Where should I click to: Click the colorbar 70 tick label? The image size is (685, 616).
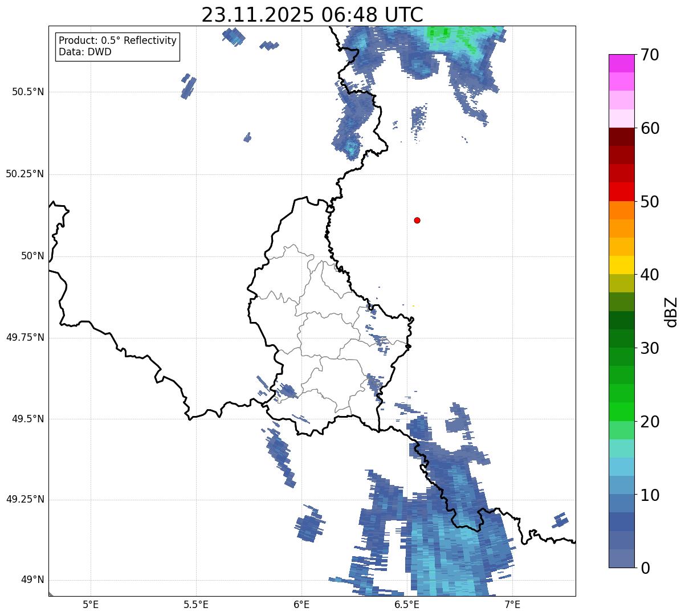click(x=650, y=55)
